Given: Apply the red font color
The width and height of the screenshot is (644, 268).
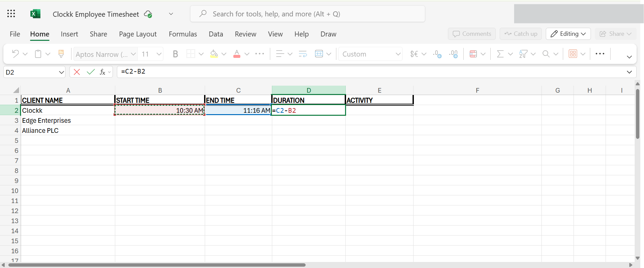Looking at the screenshot, I should tap(237, 54).
